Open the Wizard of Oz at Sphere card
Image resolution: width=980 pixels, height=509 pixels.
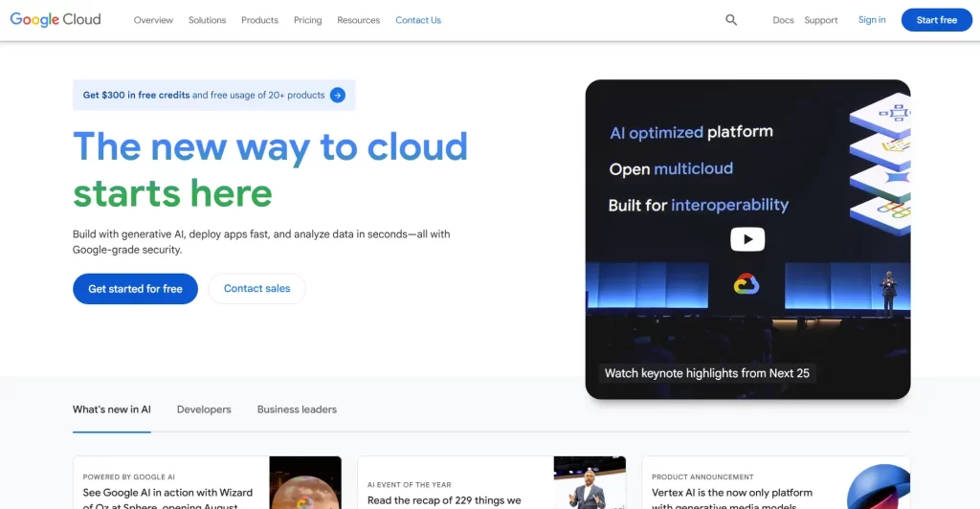pos(208,483)
